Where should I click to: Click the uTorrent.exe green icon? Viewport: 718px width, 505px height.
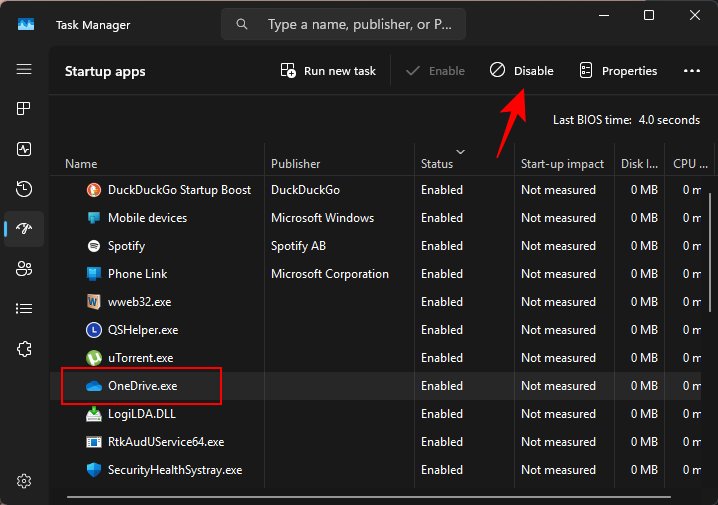point(94,358)
